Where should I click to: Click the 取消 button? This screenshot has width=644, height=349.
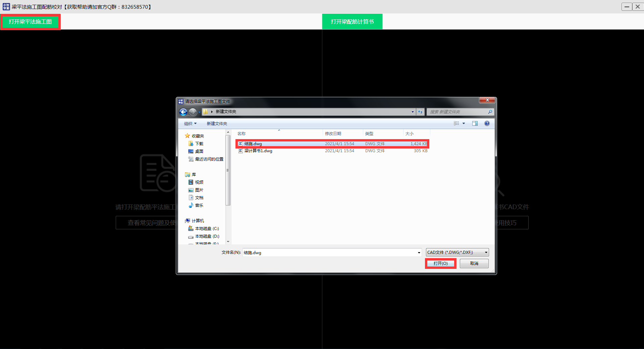coord(474,264)
